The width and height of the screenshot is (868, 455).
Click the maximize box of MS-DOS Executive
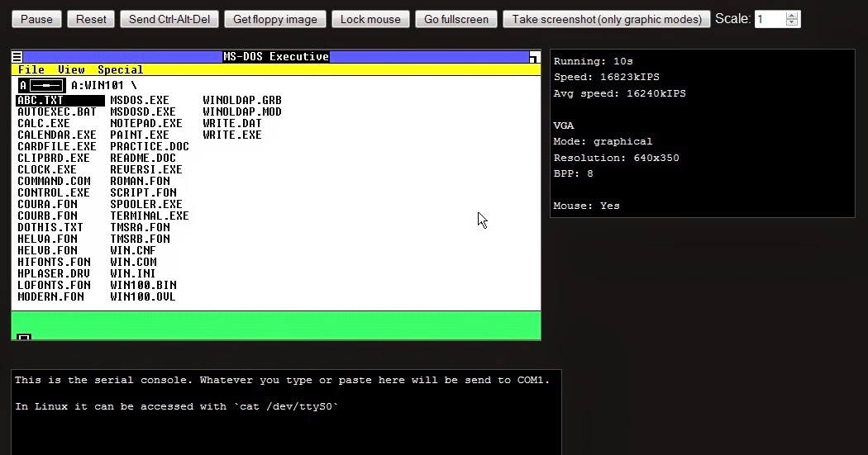coord(534,56)
